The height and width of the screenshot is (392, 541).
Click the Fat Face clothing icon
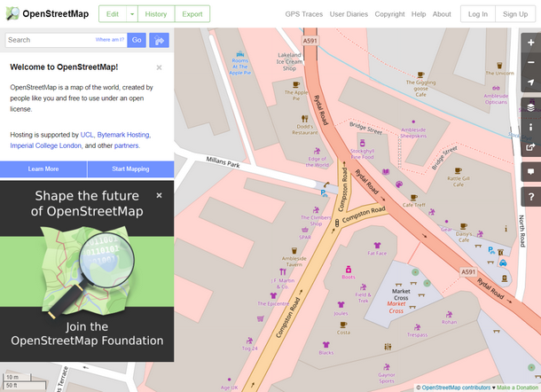pos(377,246)
